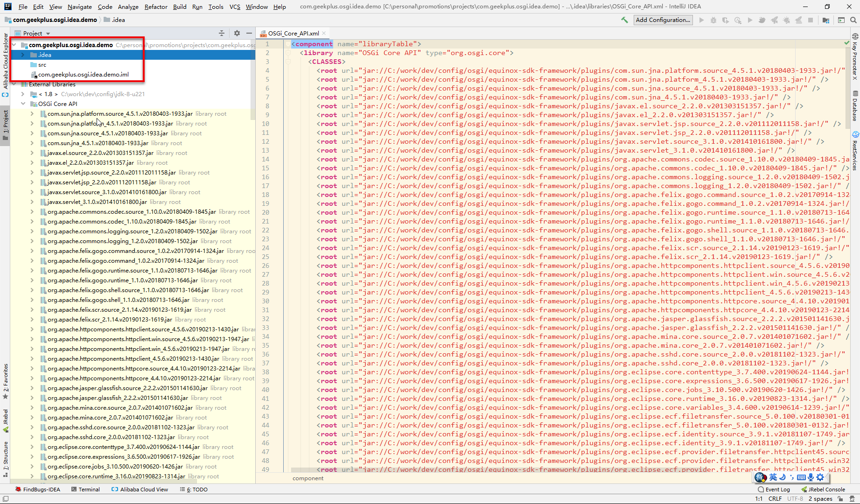
Task: Open the Project Structure dialog icon
Action: tap(826, 20)
